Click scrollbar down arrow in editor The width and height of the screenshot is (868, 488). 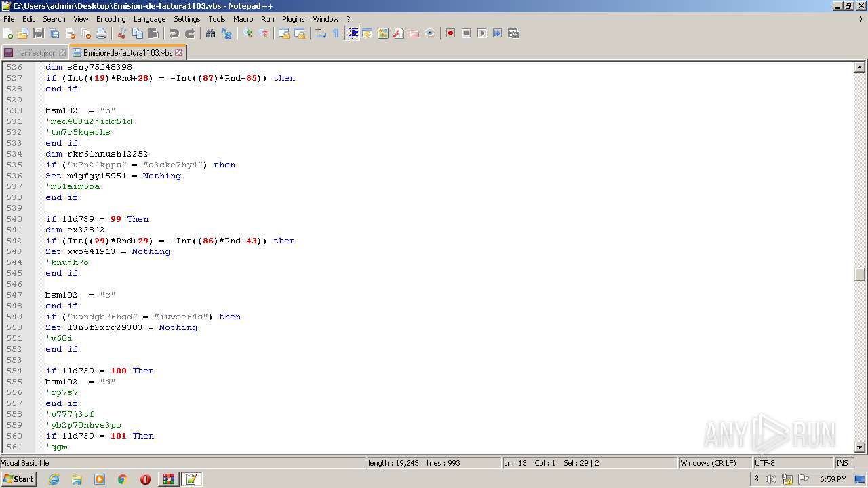pos(860,447)
